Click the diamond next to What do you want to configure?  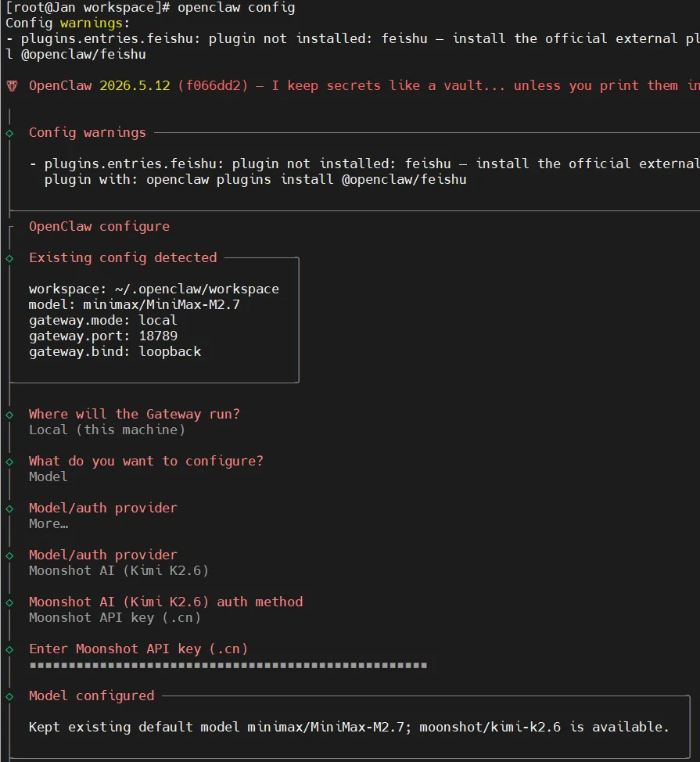click(9, 462)
